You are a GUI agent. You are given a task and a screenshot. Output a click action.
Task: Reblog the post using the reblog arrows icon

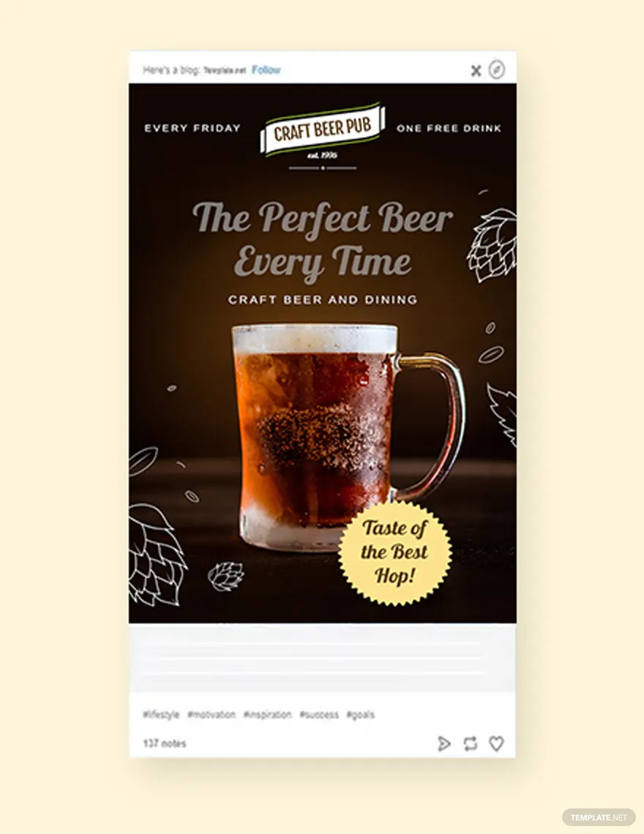(x=470, y=743)
